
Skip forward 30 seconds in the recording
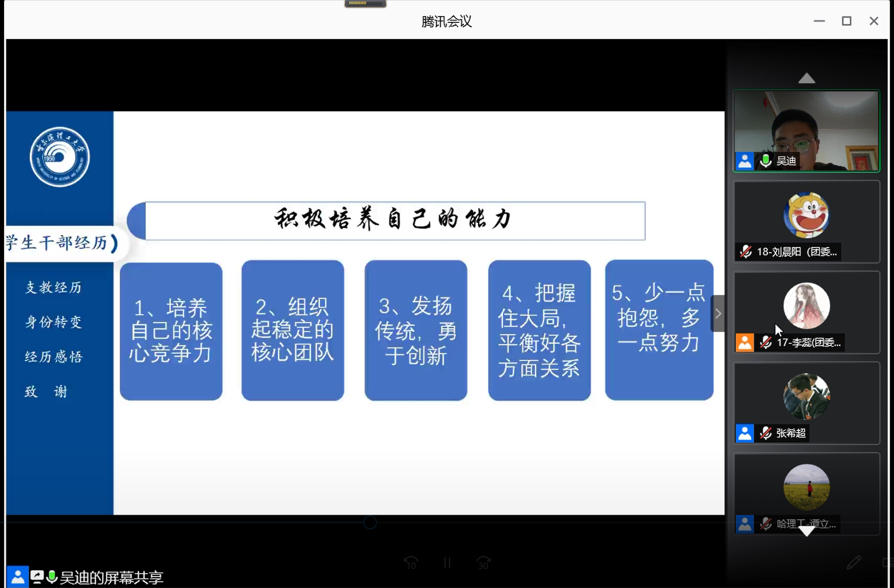(x=483, y=563)
